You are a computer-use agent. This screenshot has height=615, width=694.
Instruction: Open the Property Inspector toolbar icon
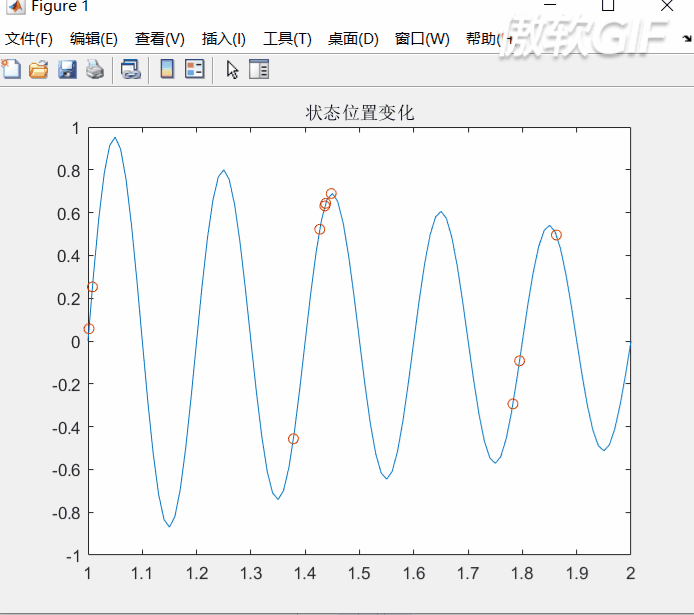[x=259, y=69]
